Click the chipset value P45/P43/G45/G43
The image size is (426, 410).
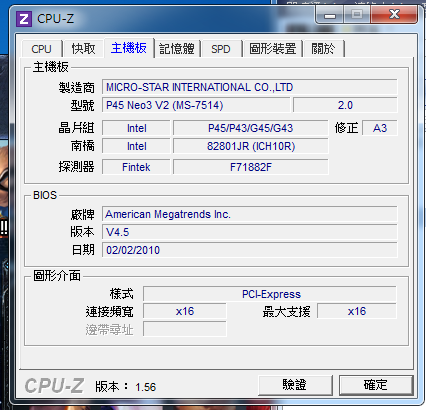250,128
